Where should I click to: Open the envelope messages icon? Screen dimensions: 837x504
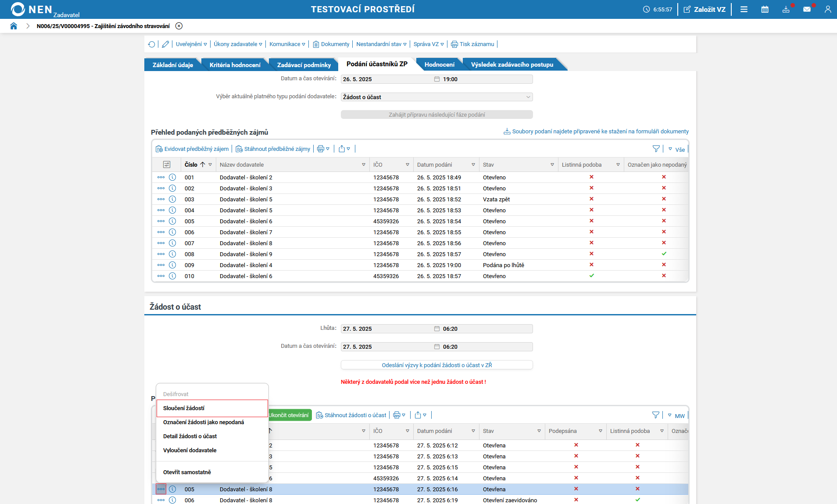tap(807, 9)
